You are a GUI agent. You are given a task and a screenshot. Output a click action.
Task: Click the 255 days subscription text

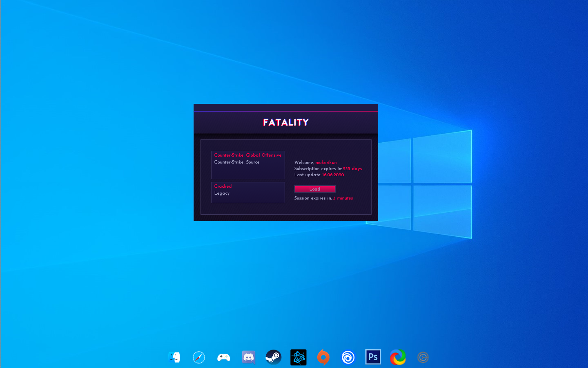(x=352, y=169)
